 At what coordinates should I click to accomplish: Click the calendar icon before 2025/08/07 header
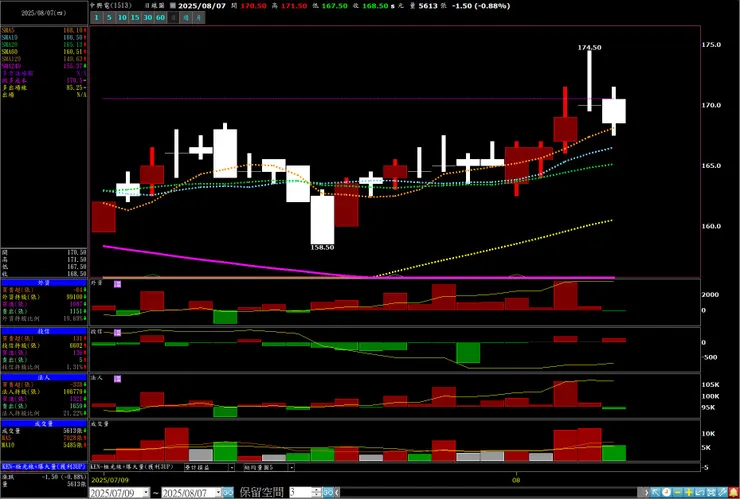coord(173,6)
